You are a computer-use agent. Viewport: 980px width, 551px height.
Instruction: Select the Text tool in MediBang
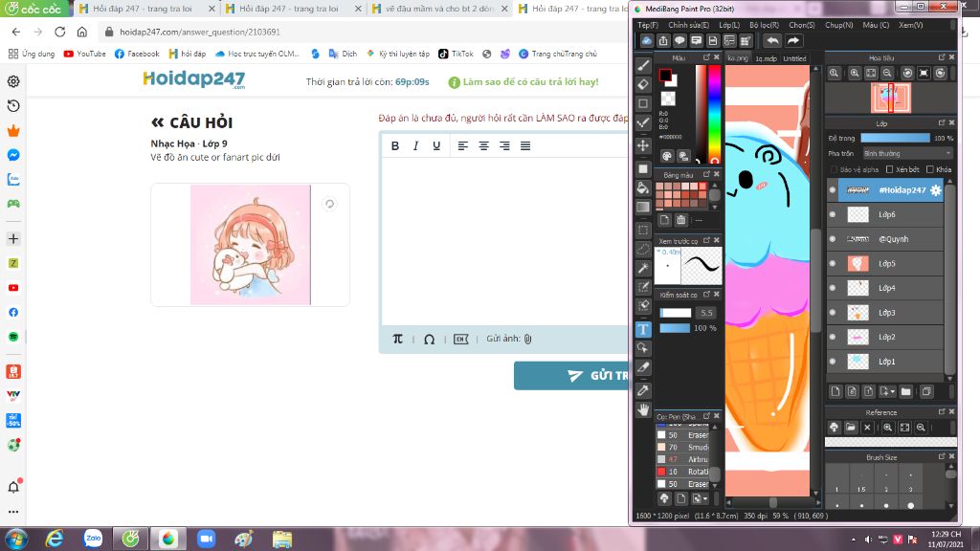(643, 329)
